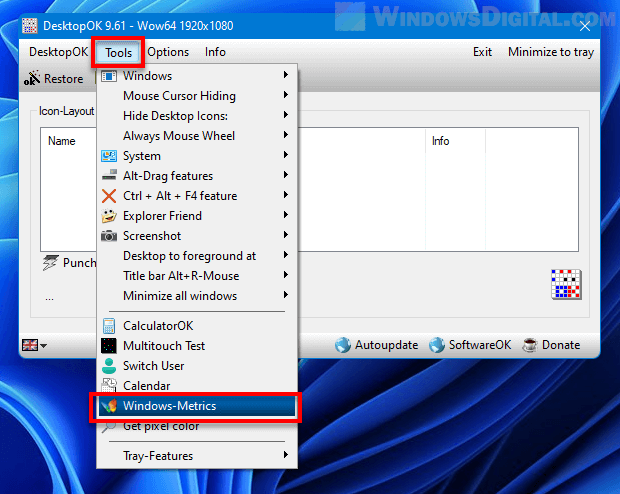
Task: Select Mouse Cursor Hiding entry
Action: [x=197, y=96]
